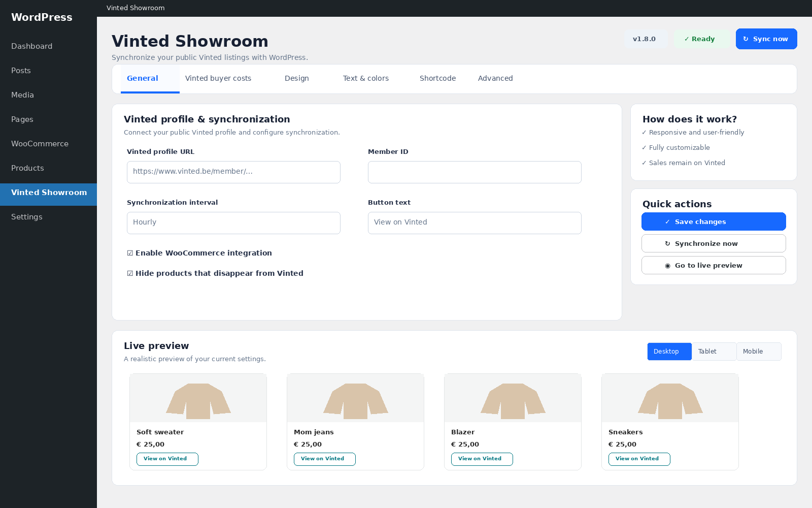The image size is (812, 508).
Task: Toggle Hide products that disappear checkbox
Action: click(x=130, y=273)
